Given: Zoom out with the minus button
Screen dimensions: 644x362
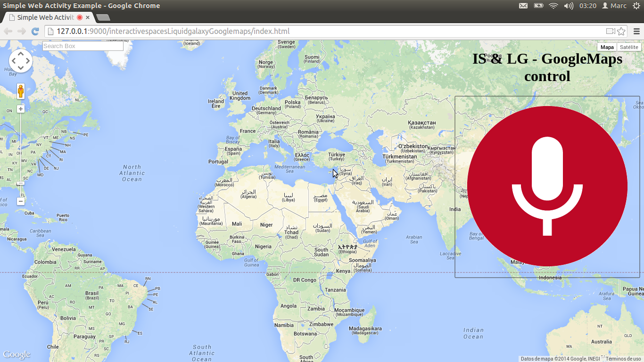Looking at the screenshot, I should [21, 201].
